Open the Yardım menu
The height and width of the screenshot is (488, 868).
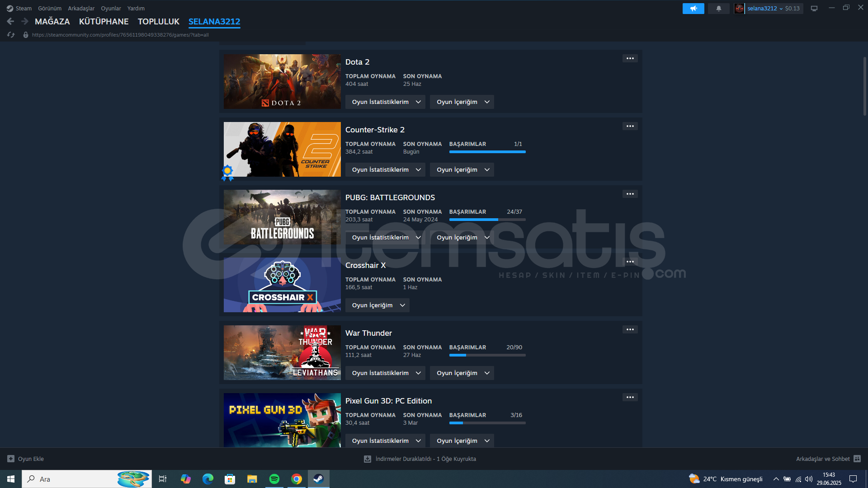pos(136,9)
